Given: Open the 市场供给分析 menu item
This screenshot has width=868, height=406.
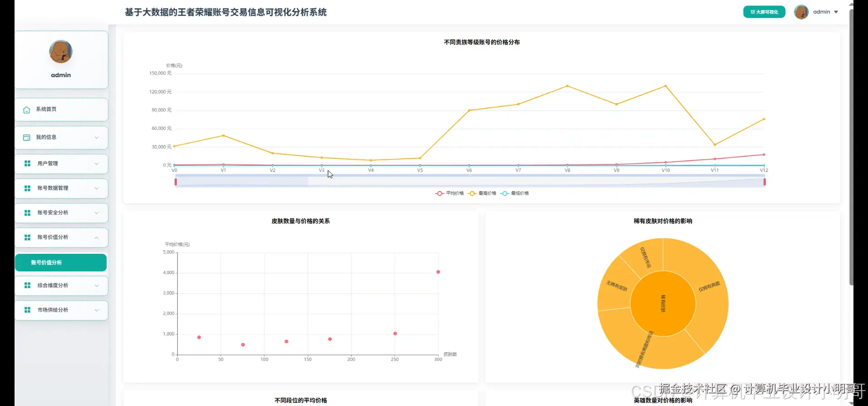Looking at the screenshot, I should (x=61, y=310).
